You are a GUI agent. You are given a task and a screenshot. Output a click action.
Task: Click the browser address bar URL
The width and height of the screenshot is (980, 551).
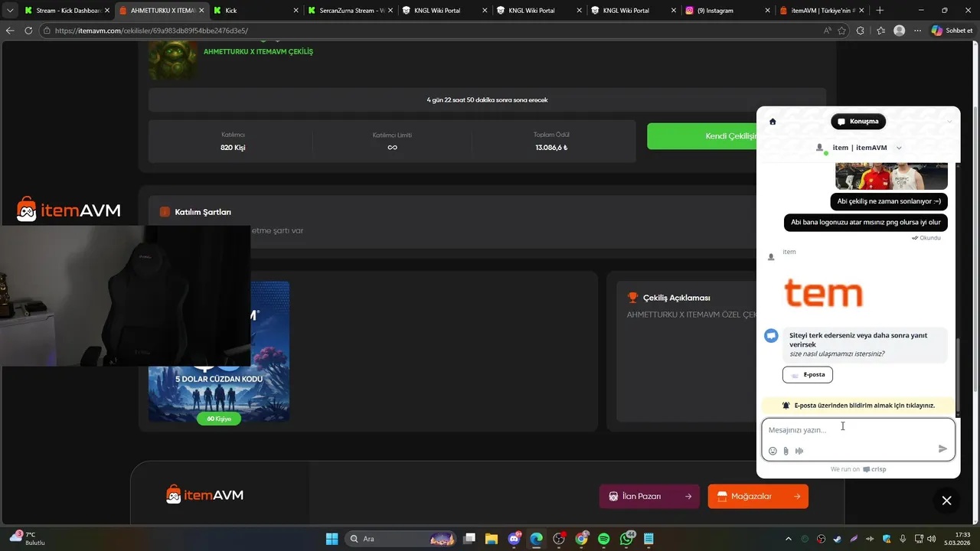tap(152, 31)
